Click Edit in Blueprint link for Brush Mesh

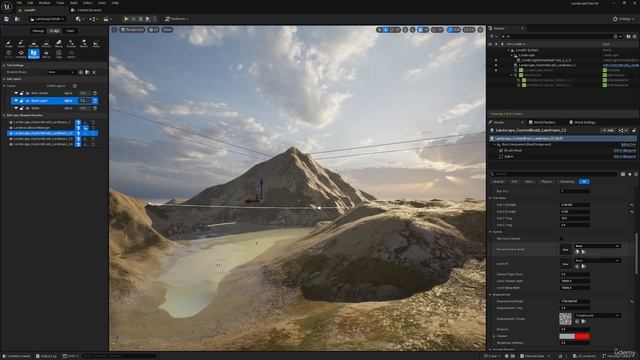click(x=624, y=151)
